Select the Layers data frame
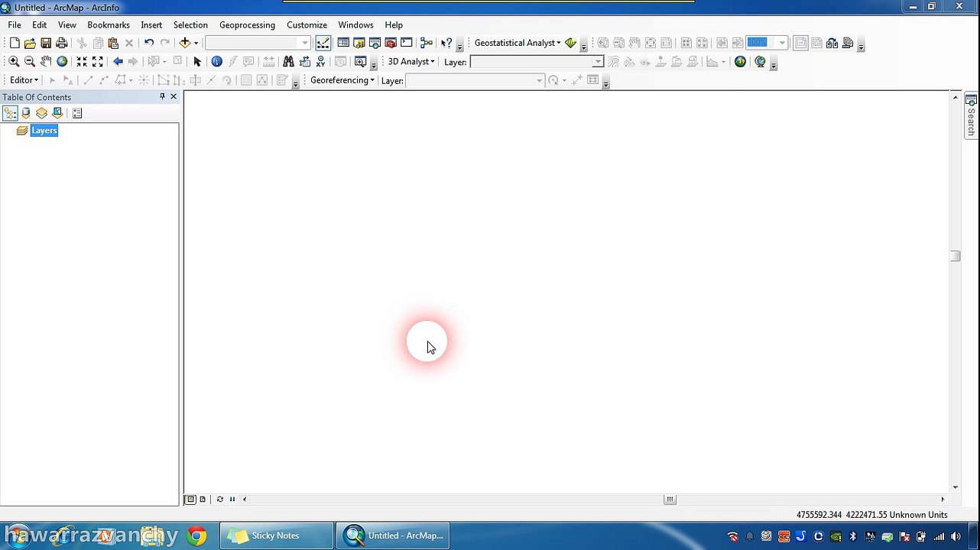Screen dimensions: 980x550 [x=44, y=131]
